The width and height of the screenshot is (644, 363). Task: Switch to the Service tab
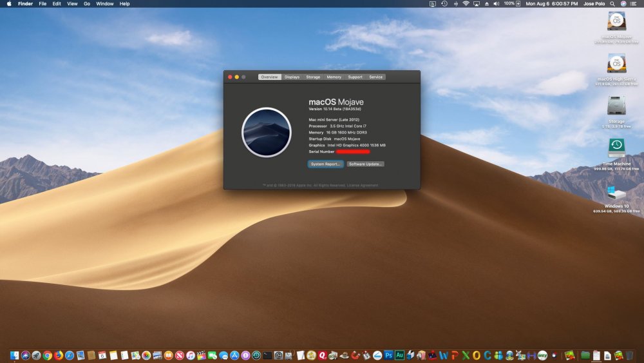click(x=376, y=77)
